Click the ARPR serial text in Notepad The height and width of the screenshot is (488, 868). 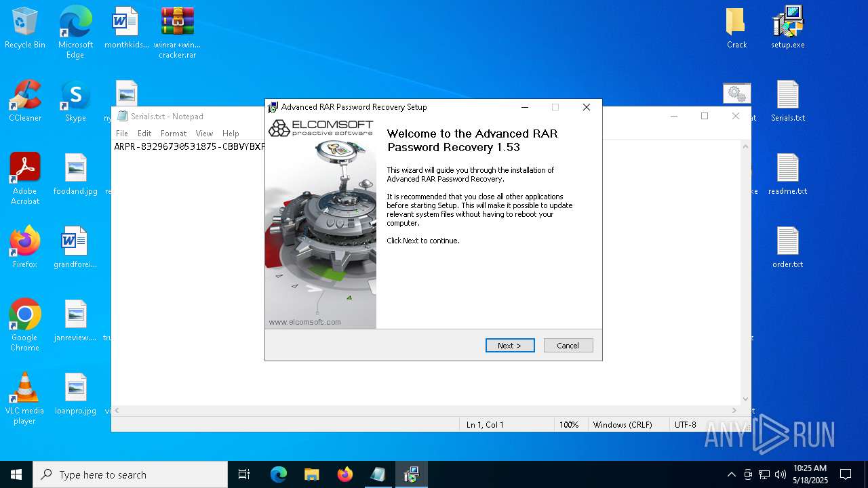[189, 146]
